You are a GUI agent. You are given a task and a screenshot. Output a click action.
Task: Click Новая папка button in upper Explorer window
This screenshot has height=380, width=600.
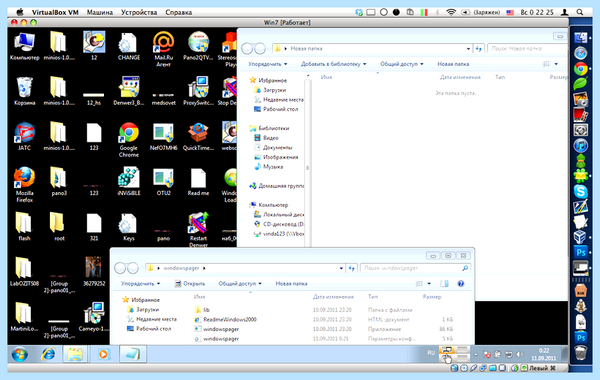pyautogui.click(x=453, y=64)
